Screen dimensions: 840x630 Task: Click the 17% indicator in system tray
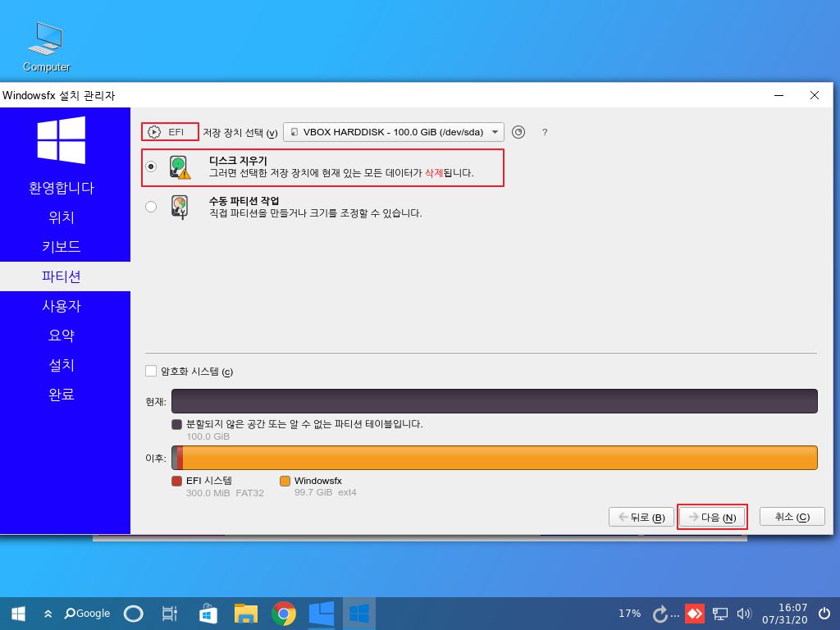(629, 614)
